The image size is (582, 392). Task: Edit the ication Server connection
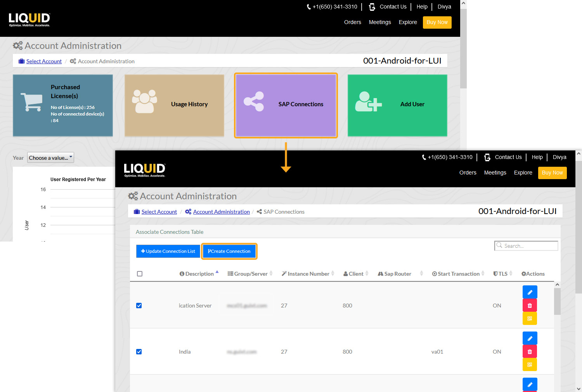[x=530, y=292]
